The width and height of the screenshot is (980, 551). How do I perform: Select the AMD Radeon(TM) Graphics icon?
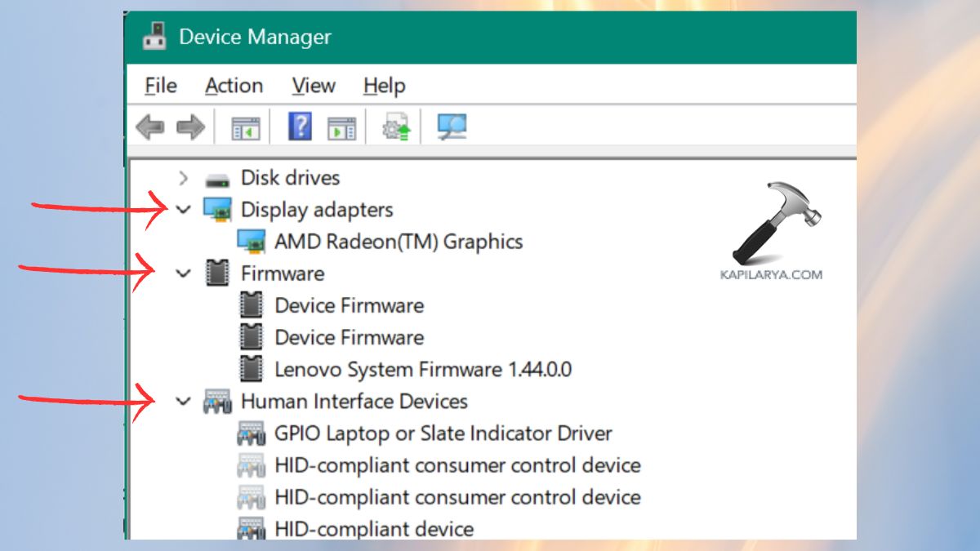[x=253, y=241]
